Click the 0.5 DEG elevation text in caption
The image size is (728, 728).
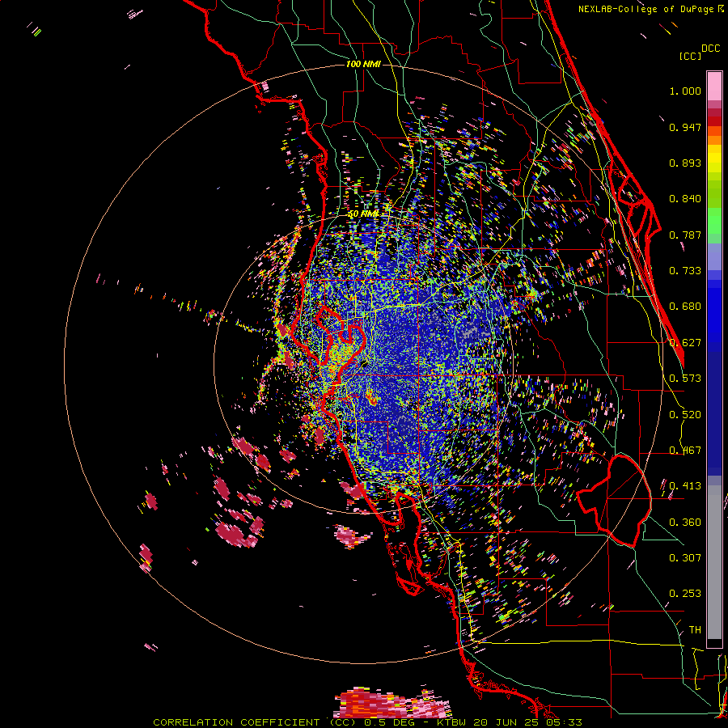point(391,722)
